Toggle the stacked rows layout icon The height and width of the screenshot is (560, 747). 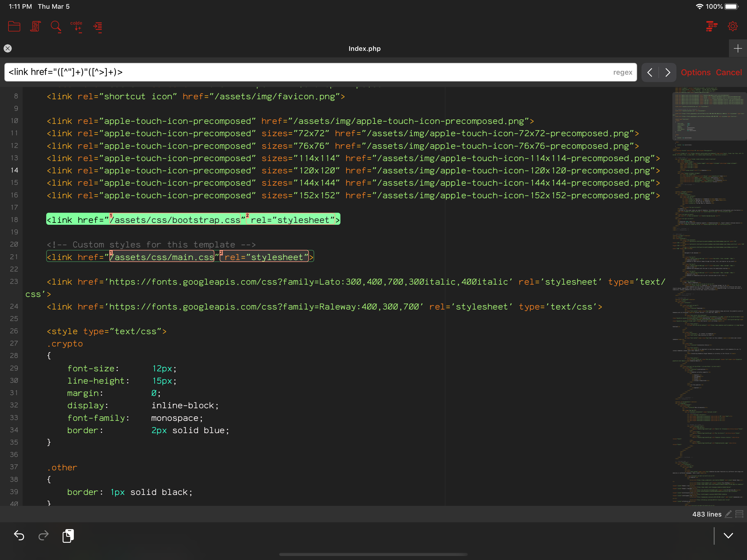[739, 514]
